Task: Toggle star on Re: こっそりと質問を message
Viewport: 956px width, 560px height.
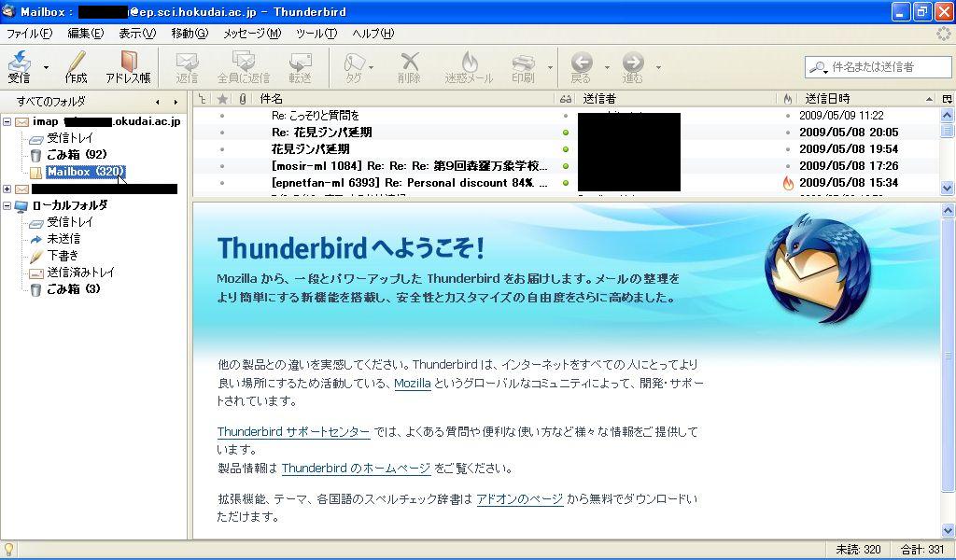Action: [x=222, y=116]
